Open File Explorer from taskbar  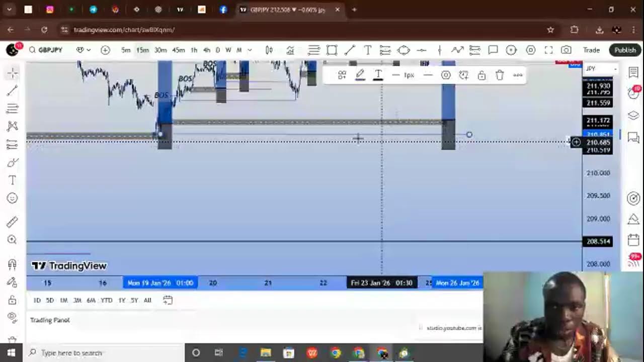click(x=266, y=353)
